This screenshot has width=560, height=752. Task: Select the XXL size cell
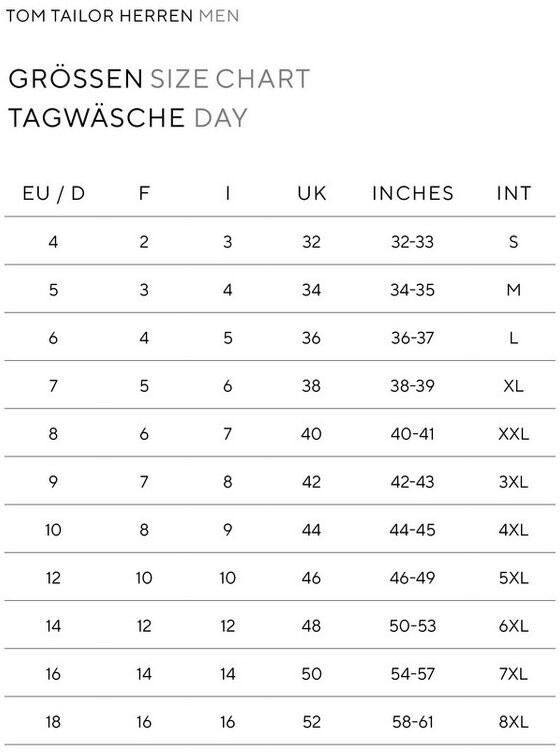(x=513, y=434)
